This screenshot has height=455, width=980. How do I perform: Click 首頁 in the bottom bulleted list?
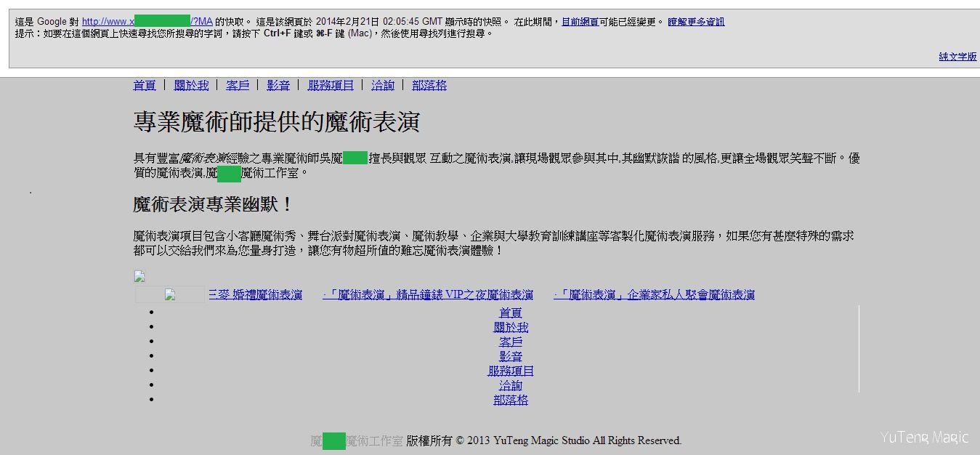[x=511, y=313]
